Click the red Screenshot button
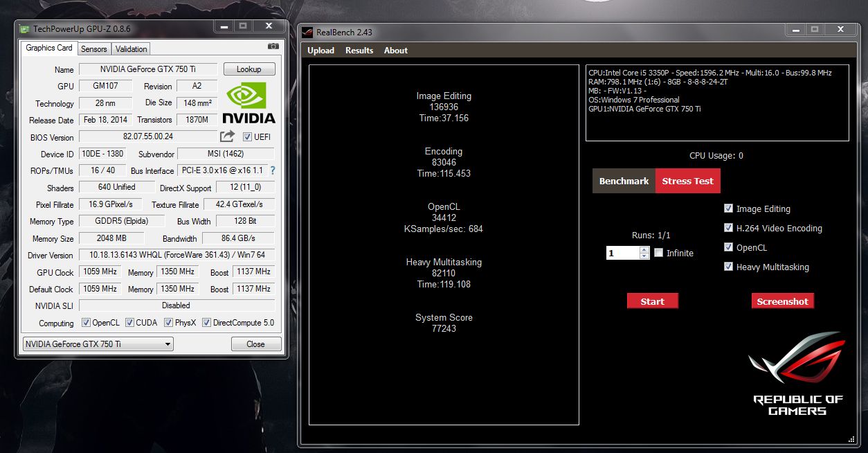 point(782,301)
